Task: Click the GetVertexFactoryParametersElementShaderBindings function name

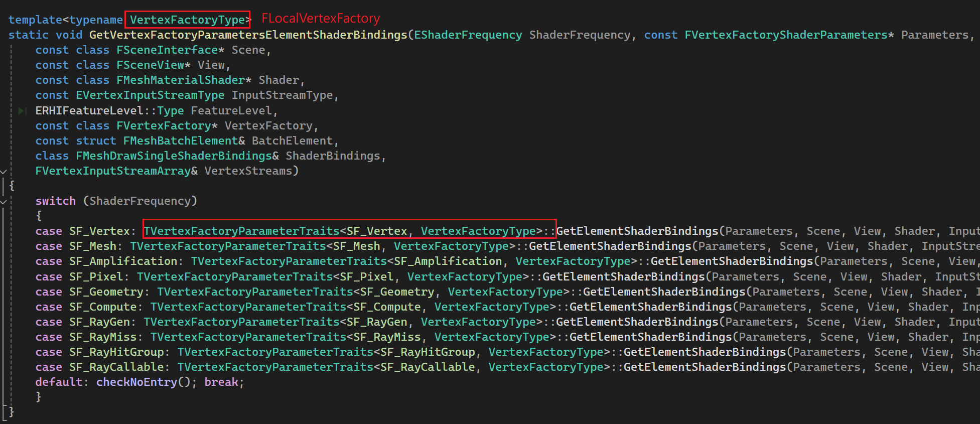Action: pos(248,35)
